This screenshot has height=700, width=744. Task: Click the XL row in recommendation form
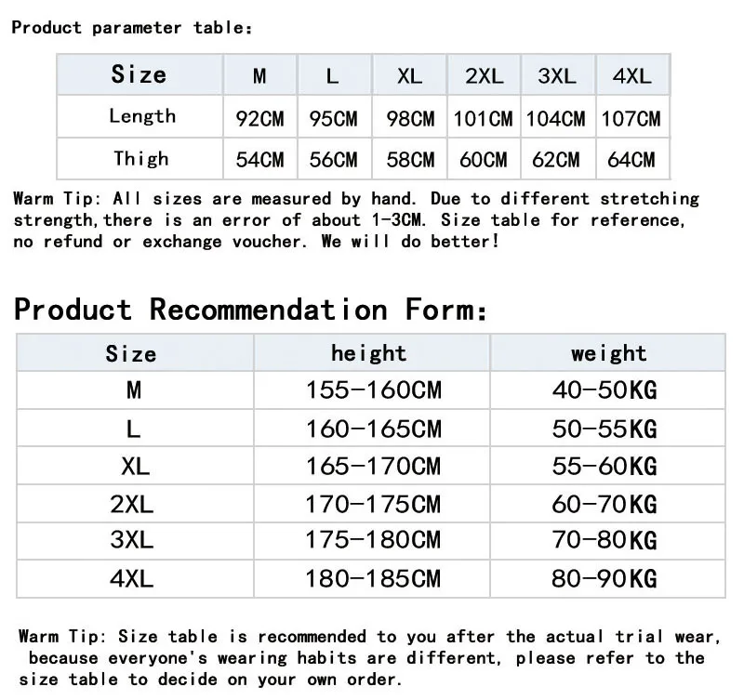pos(371,466)
